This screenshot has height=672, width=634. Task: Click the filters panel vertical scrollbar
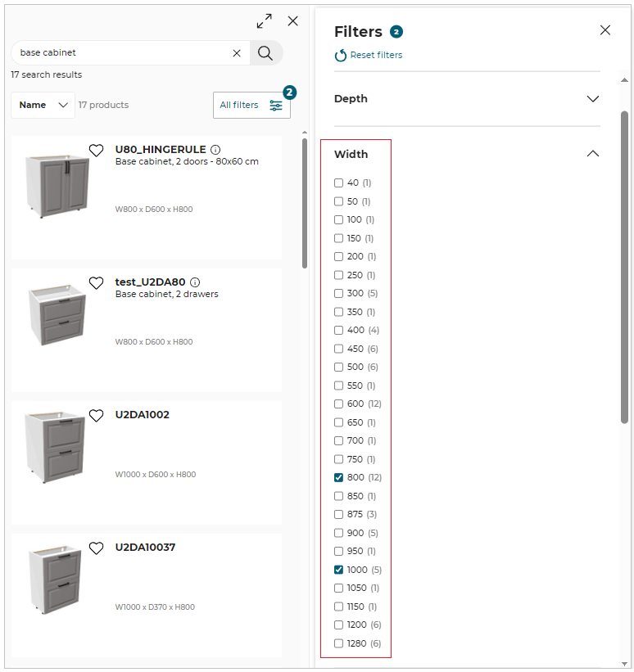625,266
